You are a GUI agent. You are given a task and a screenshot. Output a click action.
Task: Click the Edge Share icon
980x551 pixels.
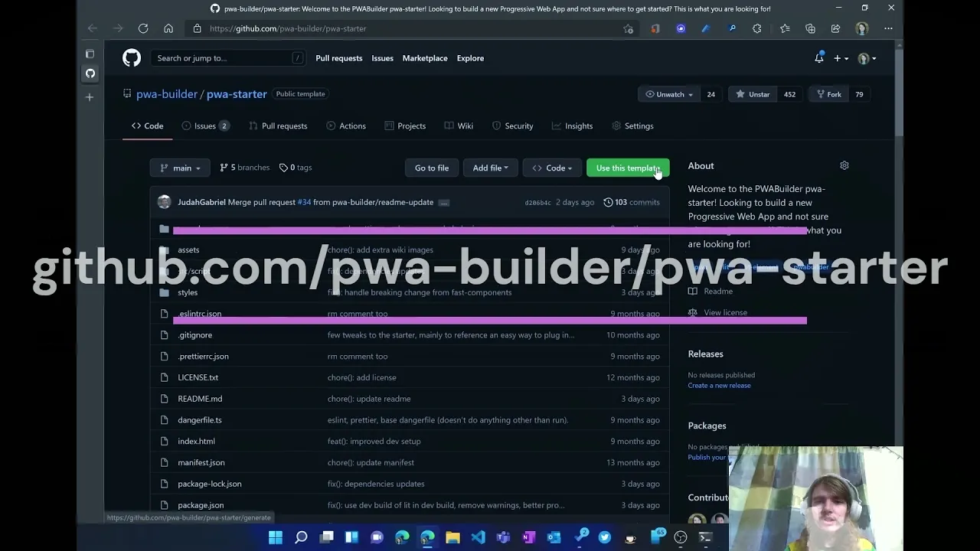[x=836, y=28]
